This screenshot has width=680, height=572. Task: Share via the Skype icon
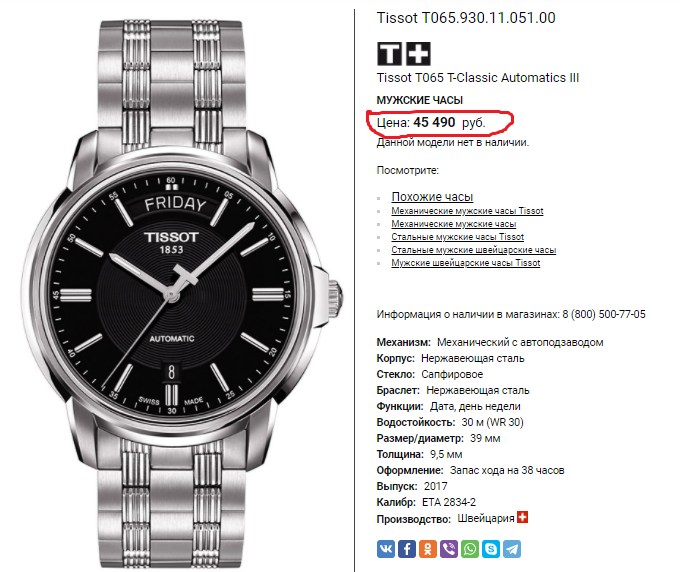491,549
